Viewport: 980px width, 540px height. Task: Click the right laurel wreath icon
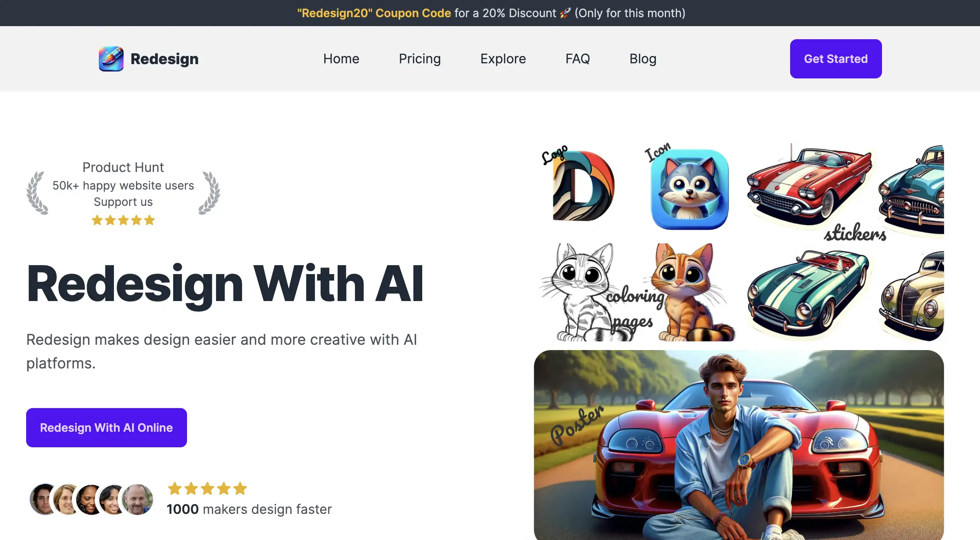pos(209,193)
